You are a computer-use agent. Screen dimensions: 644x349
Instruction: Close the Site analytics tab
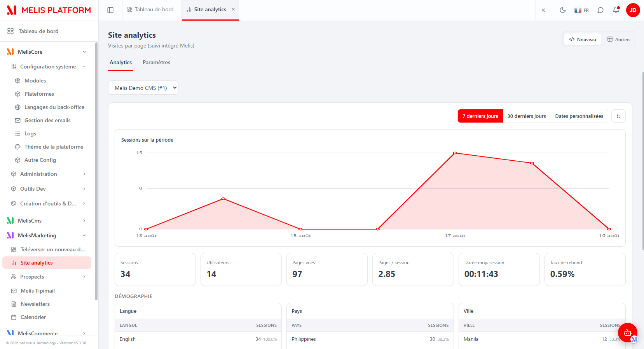click(x=233, y=9)
